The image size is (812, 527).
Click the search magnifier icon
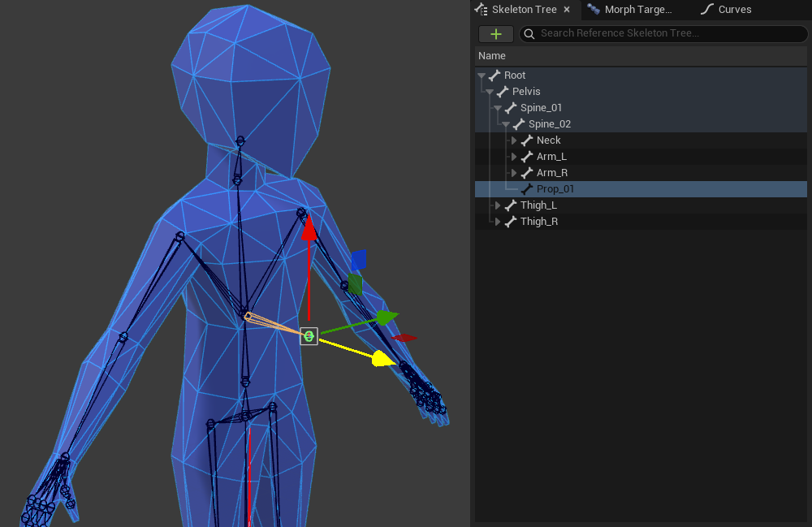(529, 34)
